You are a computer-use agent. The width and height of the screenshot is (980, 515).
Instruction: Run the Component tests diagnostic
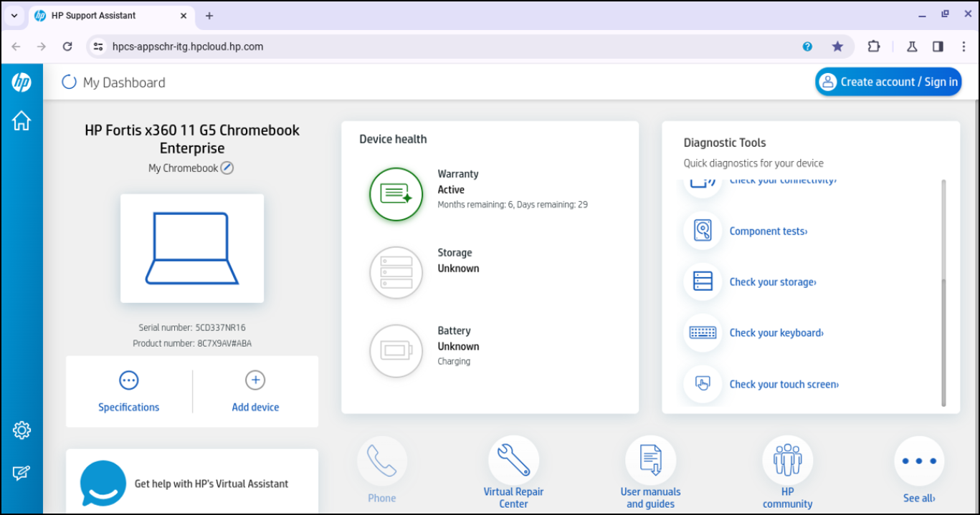coord(769,231)
